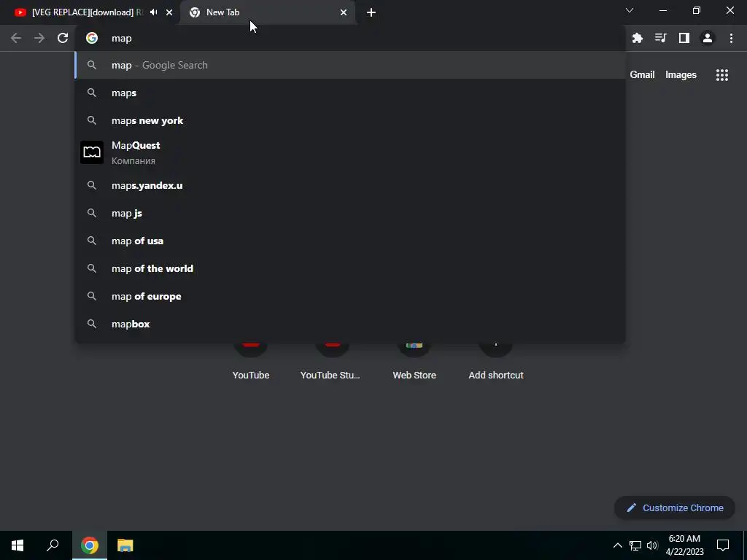
Task: Choose the 'maps.yandex.u' suggestion
Action: [350, 185]
